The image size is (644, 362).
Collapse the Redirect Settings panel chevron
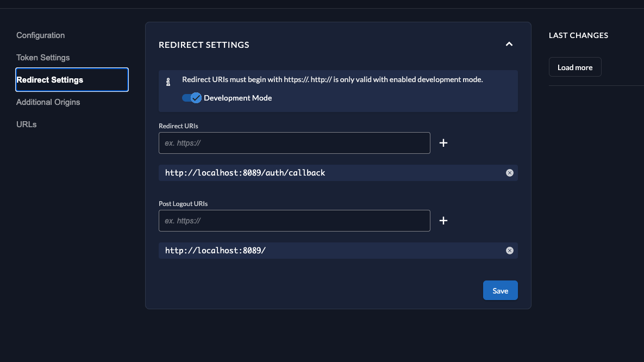click(509, 44)
